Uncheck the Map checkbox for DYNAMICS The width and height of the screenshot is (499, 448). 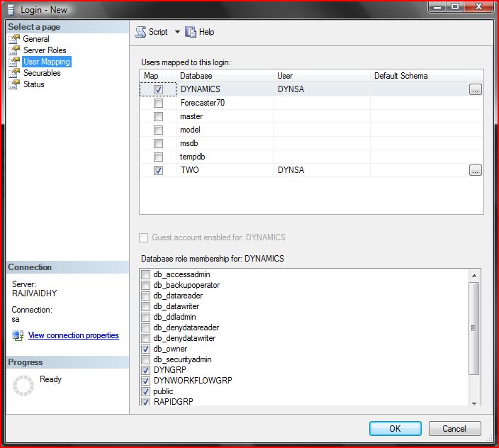tap(158, 90)
